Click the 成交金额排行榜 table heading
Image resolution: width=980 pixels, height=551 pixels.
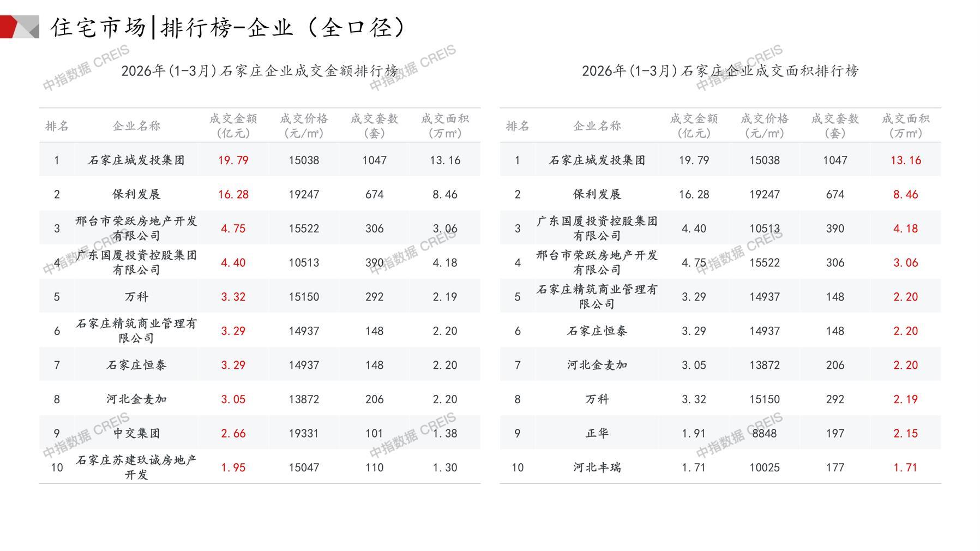(x=260, y=71)
